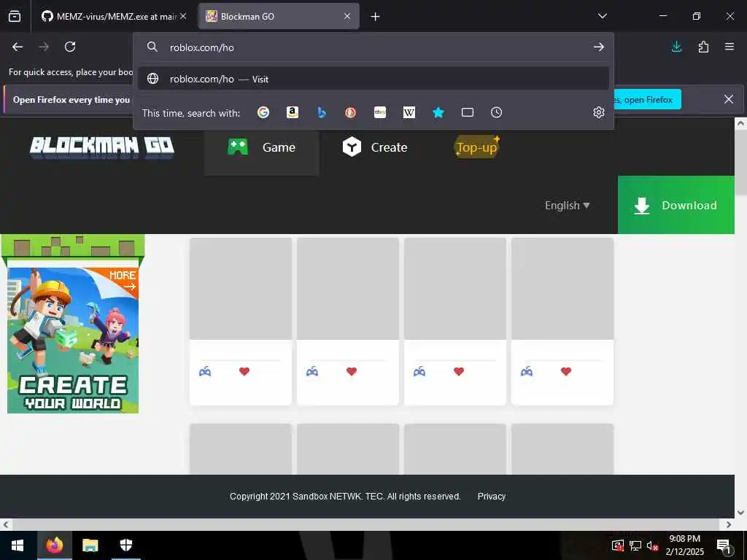Search open tabs with the tab icon
The image size is (747, 560).
point(468,112)
